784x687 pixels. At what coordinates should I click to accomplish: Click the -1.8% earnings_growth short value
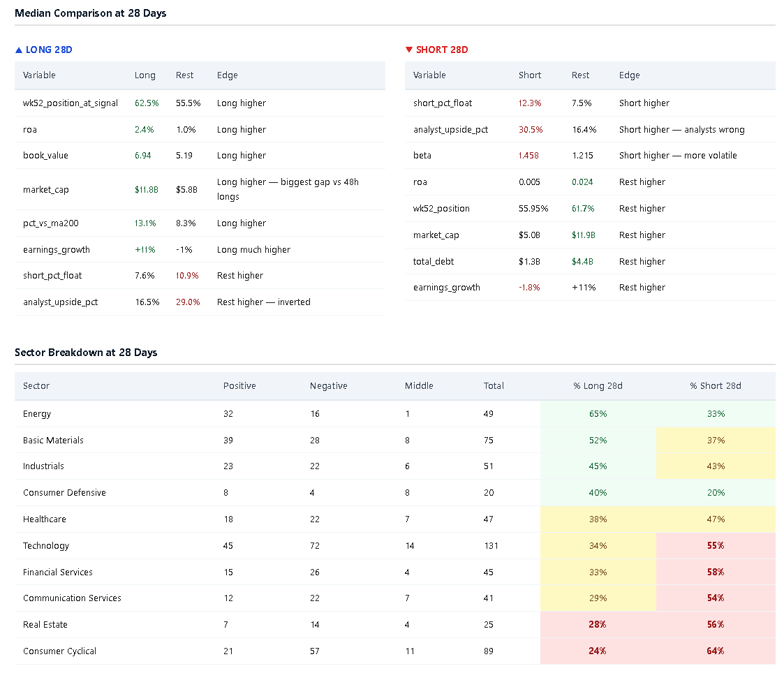pos(529,288)
